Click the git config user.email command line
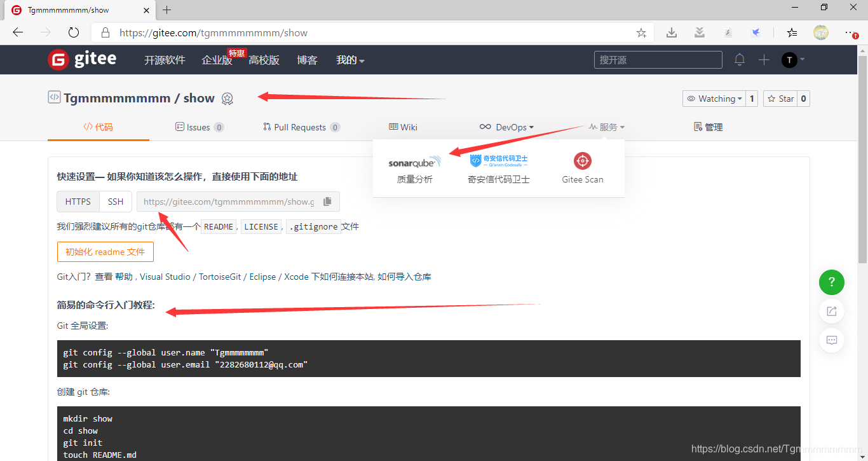This screenshot has height=461, width=868. [x=186, y=364]
